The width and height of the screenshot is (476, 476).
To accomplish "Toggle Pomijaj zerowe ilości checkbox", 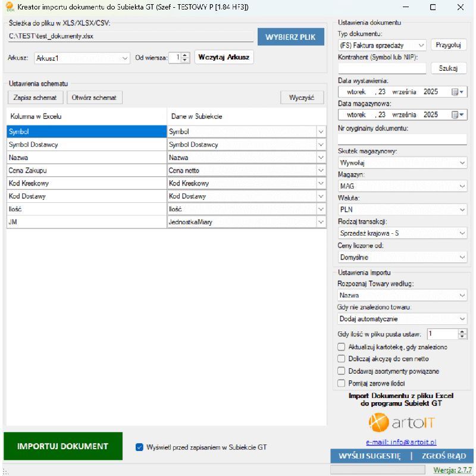I will click(342, 383).
